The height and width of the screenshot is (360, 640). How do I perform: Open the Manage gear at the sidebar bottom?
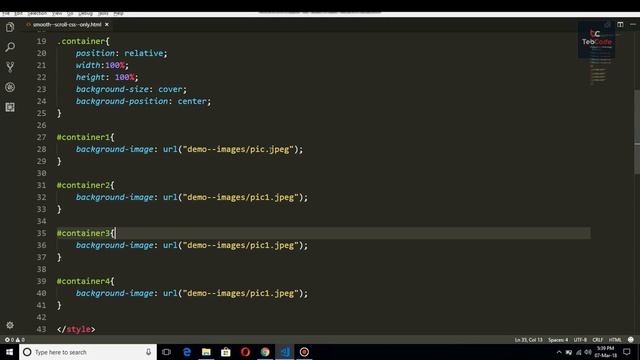coord(10,325)
